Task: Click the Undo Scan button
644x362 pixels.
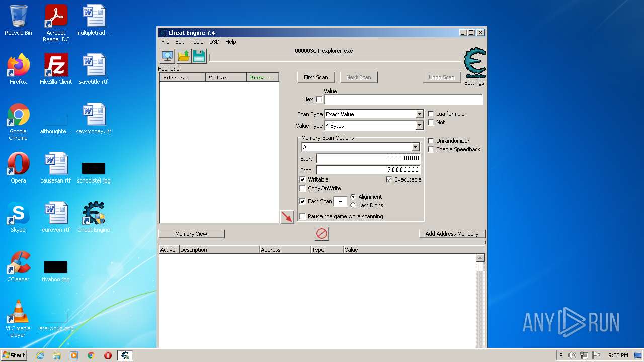Action: [442, 77]
